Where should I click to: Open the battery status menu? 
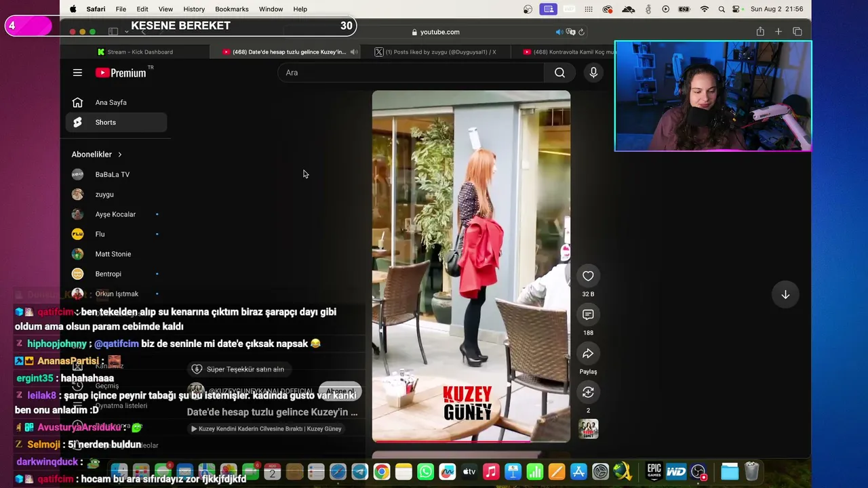684,9
